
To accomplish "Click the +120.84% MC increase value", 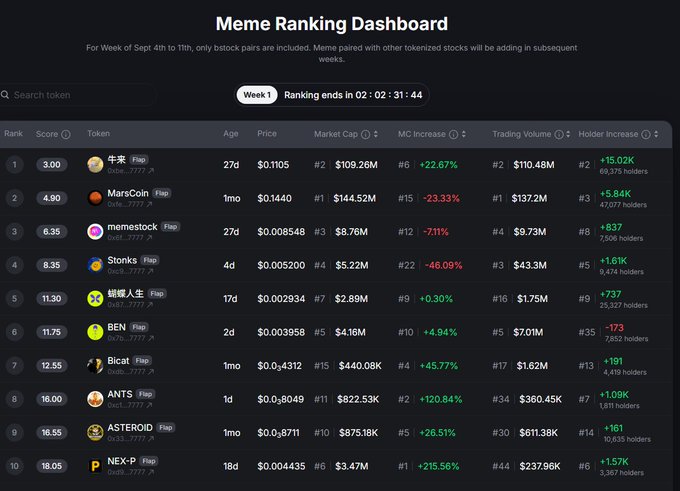I will (x=441, y=399).
